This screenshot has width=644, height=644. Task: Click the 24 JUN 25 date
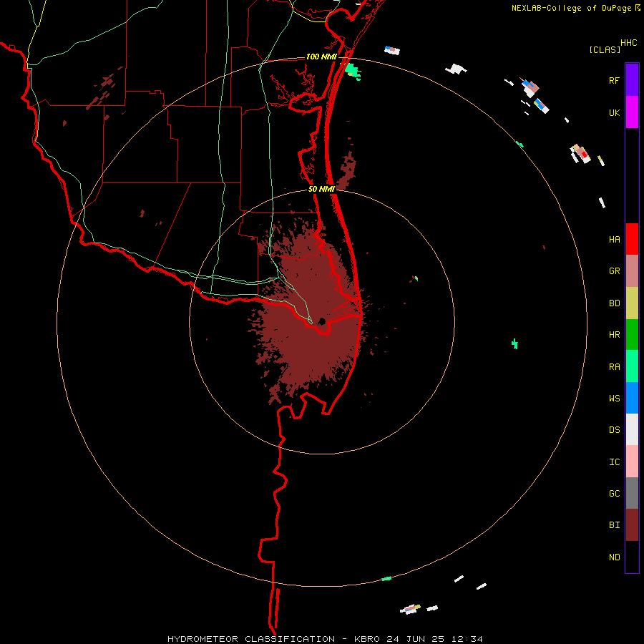click(x=415, y=639)
